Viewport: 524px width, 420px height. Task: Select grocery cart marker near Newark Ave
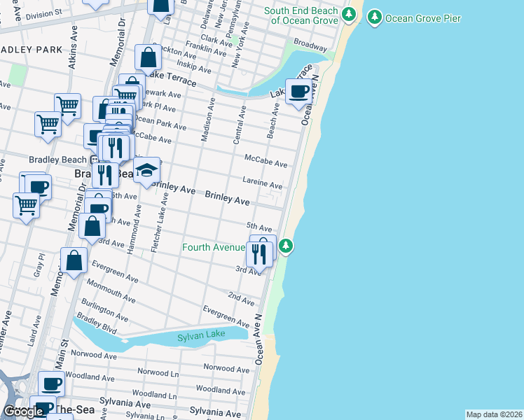pyautogui.click(x=126, y=95)
